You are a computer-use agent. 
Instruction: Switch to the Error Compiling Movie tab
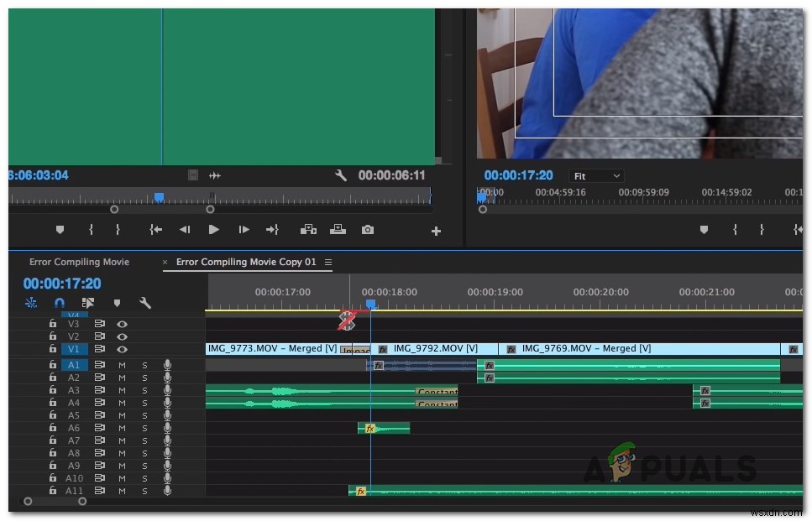[79, 262]
